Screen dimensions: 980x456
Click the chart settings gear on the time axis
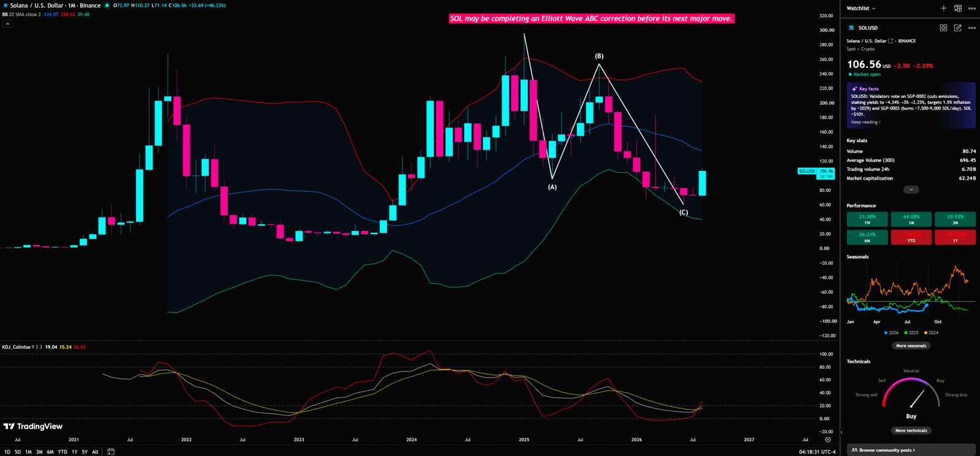[827, 439]
